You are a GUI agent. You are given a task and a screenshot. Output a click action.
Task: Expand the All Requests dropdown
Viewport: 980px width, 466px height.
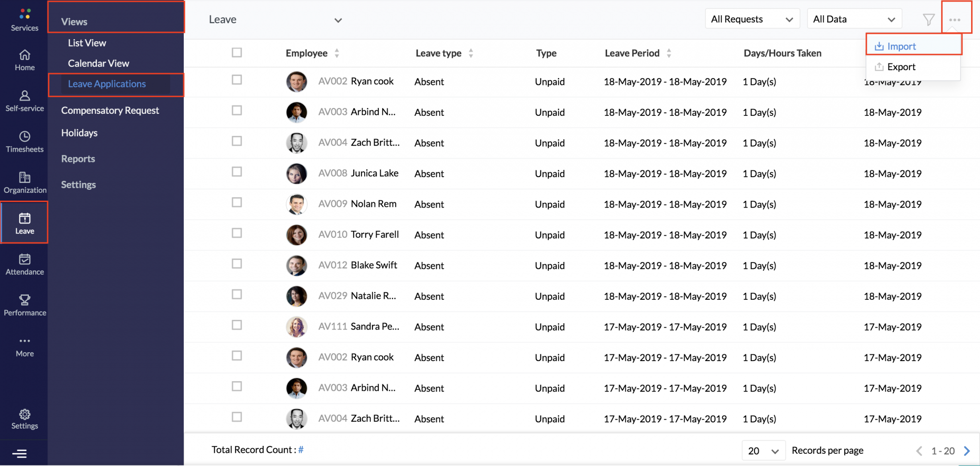(x=752, y=19)
